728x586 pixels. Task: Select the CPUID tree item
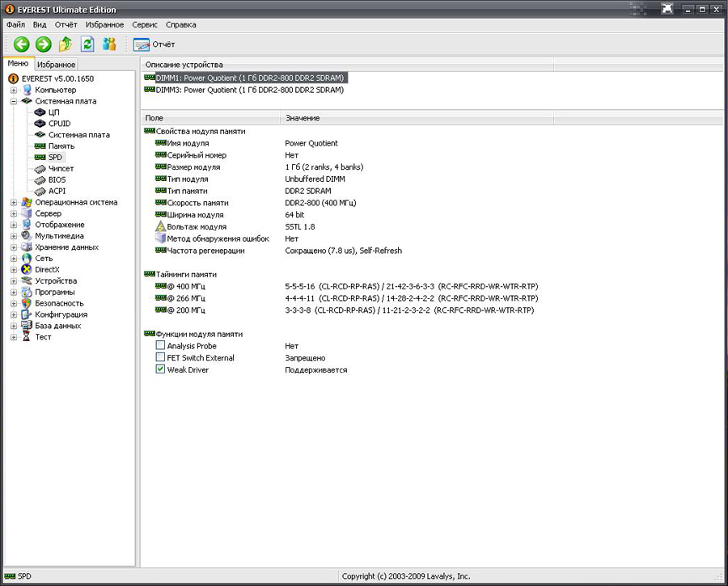pyautogui.click(x=59, y=124)
